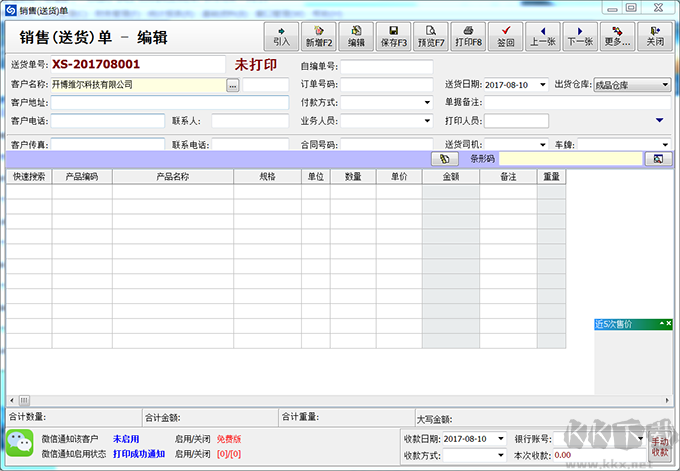Open the 出货仓库 warehouse dropdown
680x471 pixels.
pos(665,85)
